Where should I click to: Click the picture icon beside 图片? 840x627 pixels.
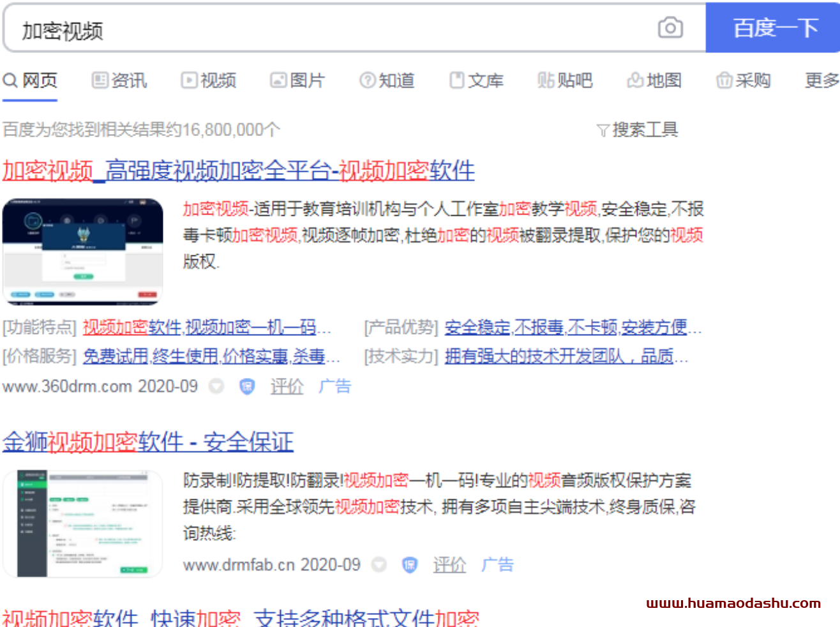[x=278, y=80]
